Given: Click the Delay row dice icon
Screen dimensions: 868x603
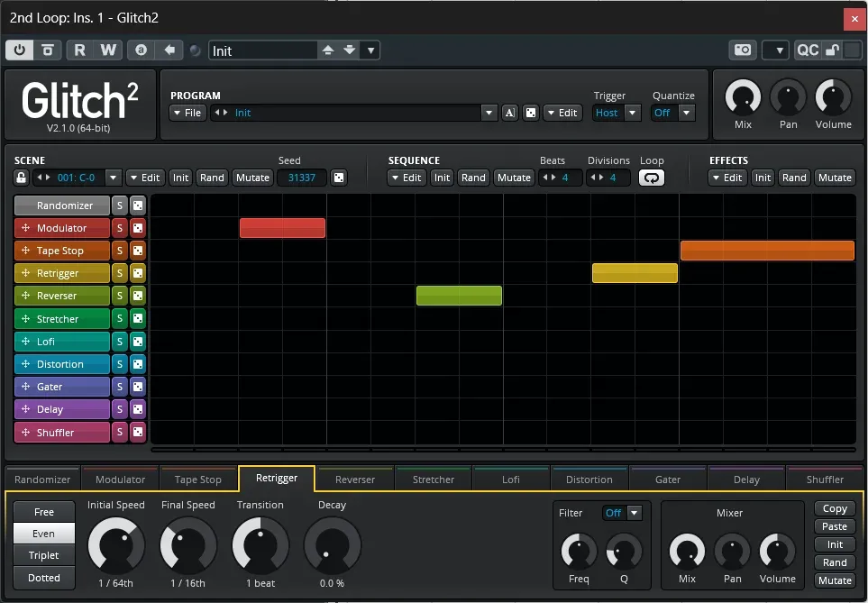Looking at the screenshot, I should point(138,409).
